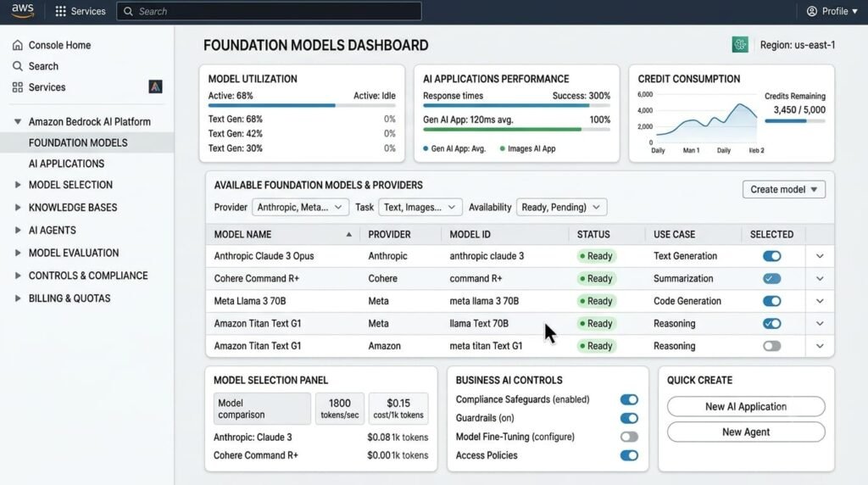Expand the llama Text 70B row chevron
Screen dimensions: 868x485
820,323
